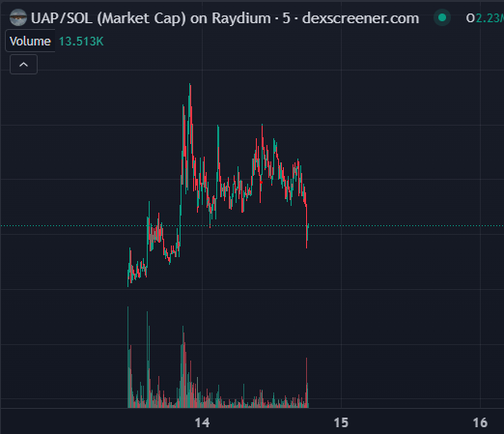Collapse the indicator legend with the chevron
The height and width of the screenshot is (434, 504).
pyautogui.click(x=23, y=65)
